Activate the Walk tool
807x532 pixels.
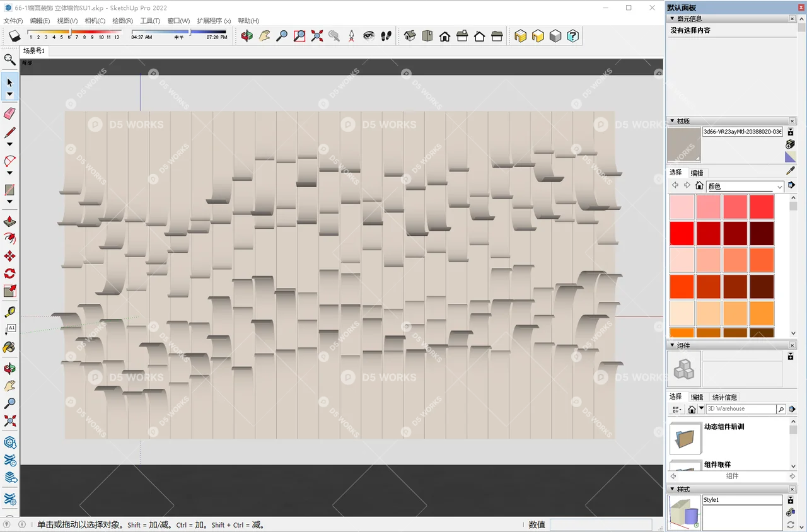click(x=386, y=36)
